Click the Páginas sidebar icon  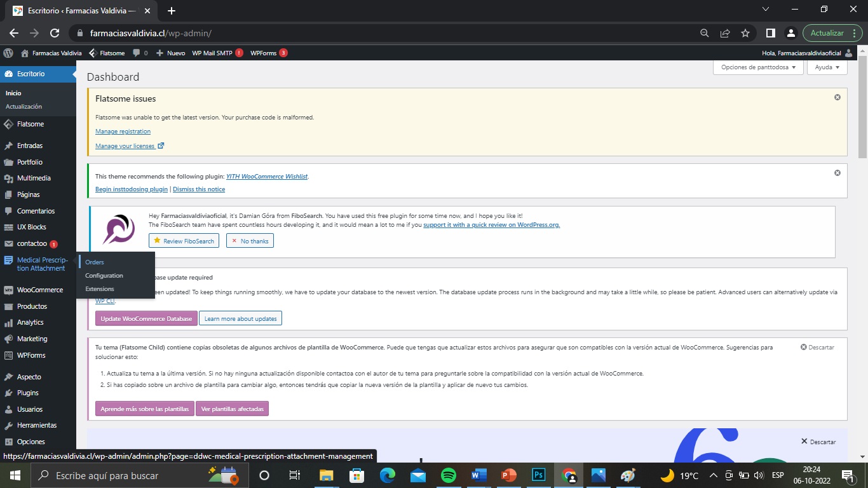[8, 194]
